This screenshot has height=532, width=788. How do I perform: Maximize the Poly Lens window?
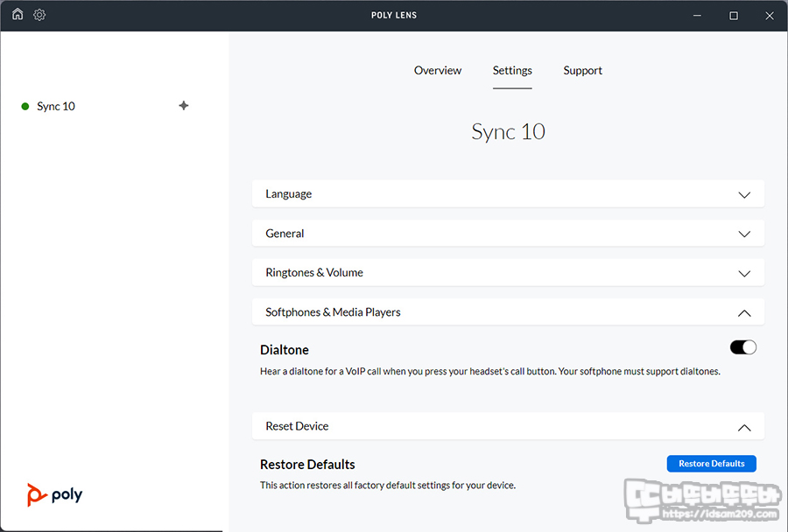pos(733,16)
